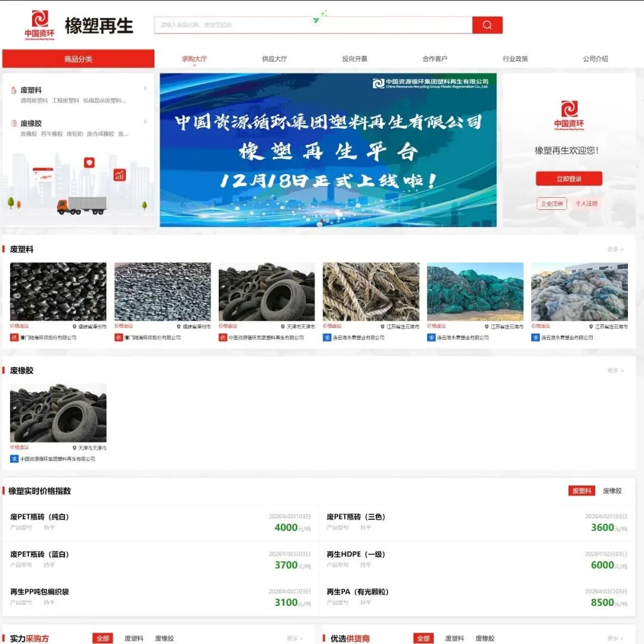644x644 pixels.
Task: Expand the 废橡胶 sidebar category arrow
Action: [145, 122]
